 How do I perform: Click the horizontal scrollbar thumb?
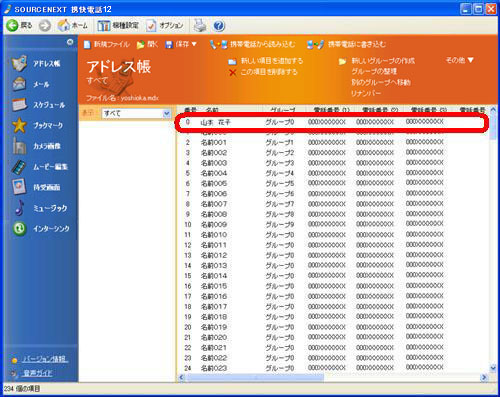(255, 377)
